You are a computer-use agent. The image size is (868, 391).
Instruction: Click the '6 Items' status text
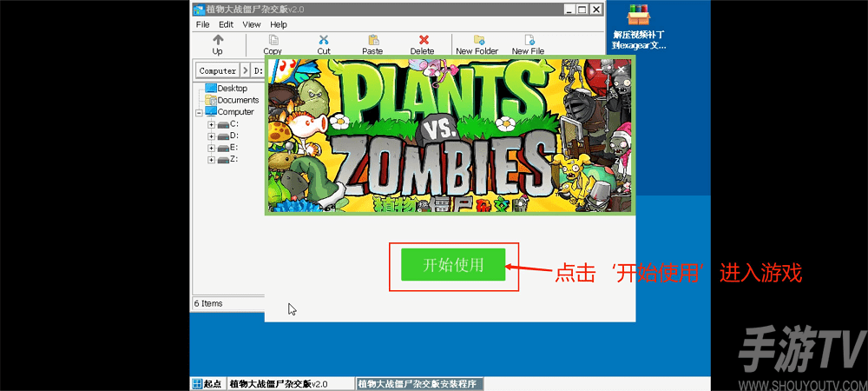[208, 303]
